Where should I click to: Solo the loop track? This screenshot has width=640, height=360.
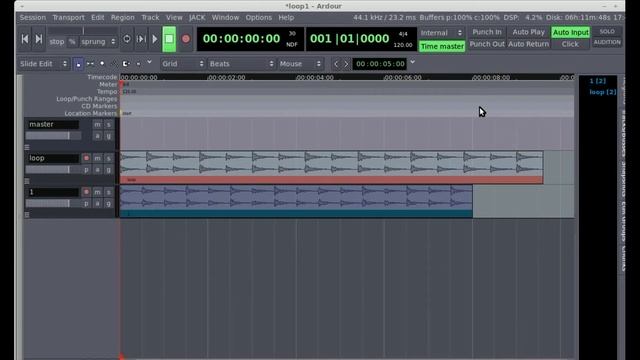coord(109,158)
